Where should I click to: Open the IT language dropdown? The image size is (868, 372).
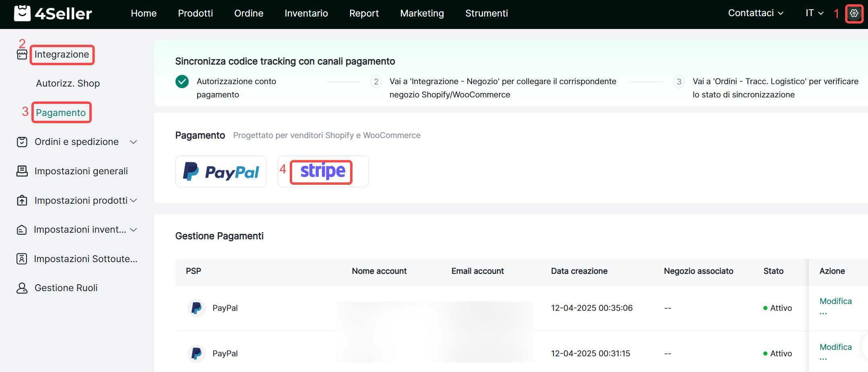(814, 13)
